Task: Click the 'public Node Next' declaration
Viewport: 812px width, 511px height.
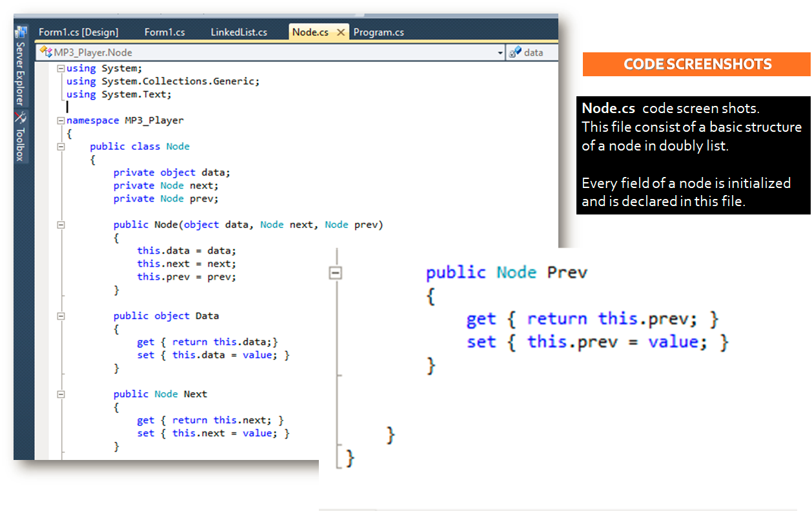Action: 160,394
